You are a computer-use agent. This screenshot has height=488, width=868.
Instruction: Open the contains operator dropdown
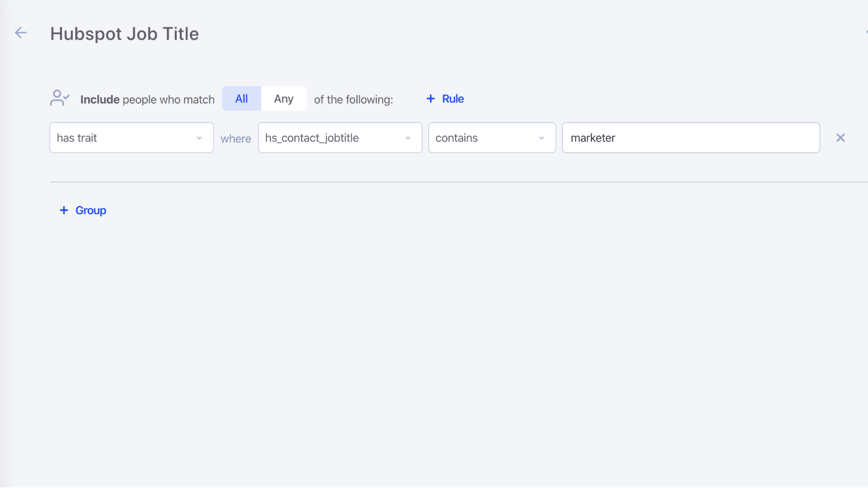[492, 138]
